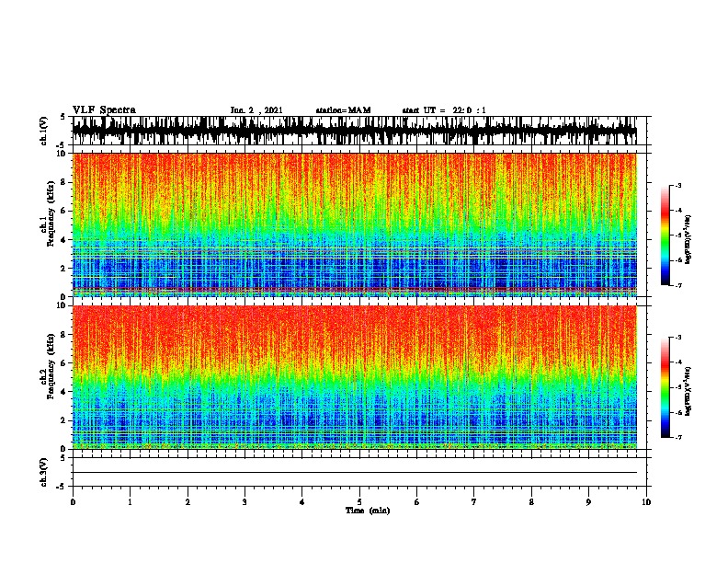This screenshot has width=728, height=563.
Task: Click the "ch.1 Frequency (kHz)" axis label
Action: pyautogui.click(x=47, y=214)
